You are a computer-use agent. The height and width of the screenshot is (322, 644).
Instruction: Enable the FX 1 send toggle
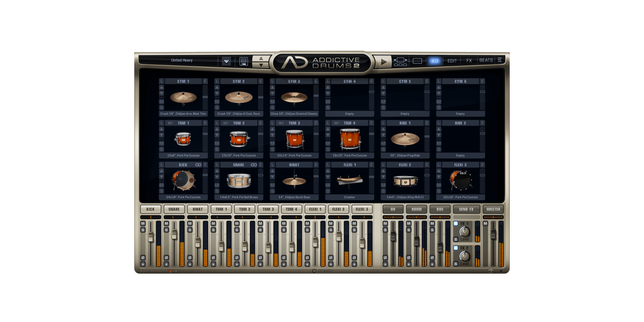click(x=456, y=223)
